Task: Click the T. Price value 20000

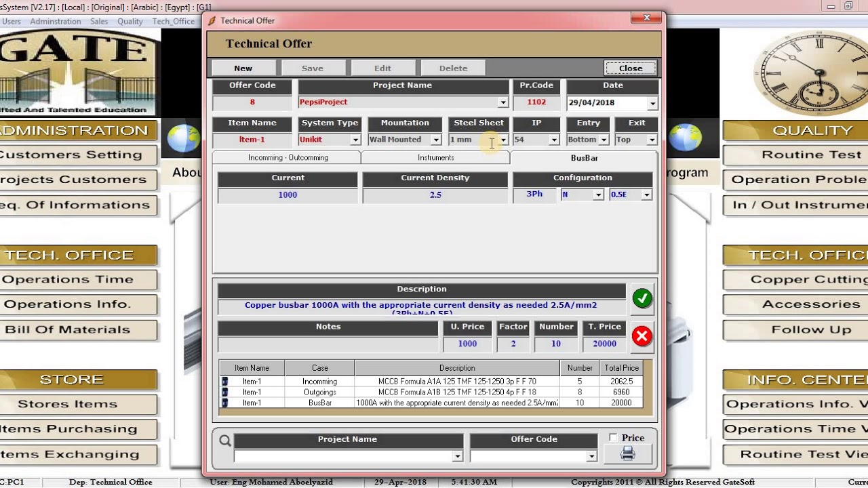Action: tap(604, 344)
